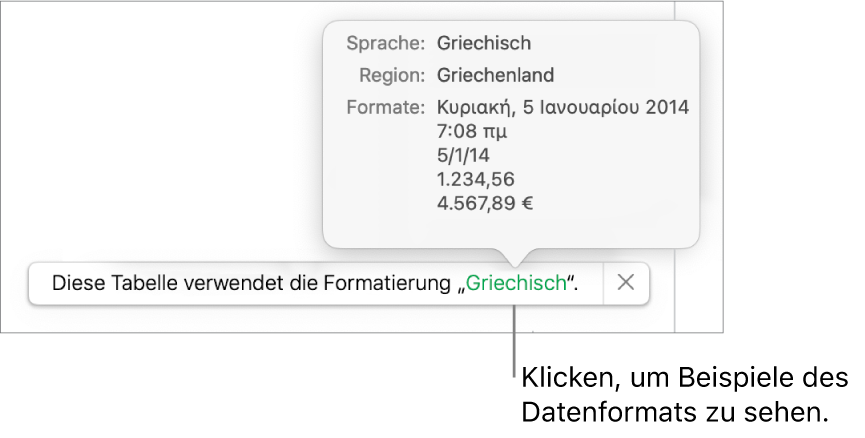Click the "Formate:" label in the popover
The width and height of the screenshot is (865, 438).
pyautogui.click(x=385, y=107)
